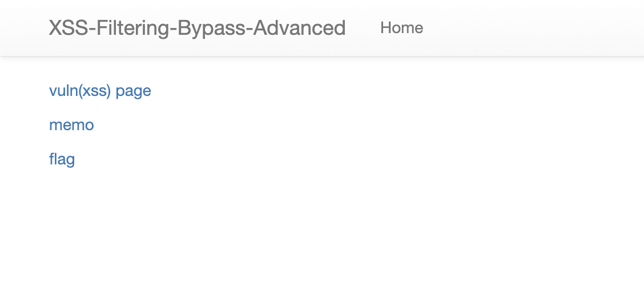Click the gray Home menu entry
Viewport: 644px width, 282px height.
coord(402,28)
